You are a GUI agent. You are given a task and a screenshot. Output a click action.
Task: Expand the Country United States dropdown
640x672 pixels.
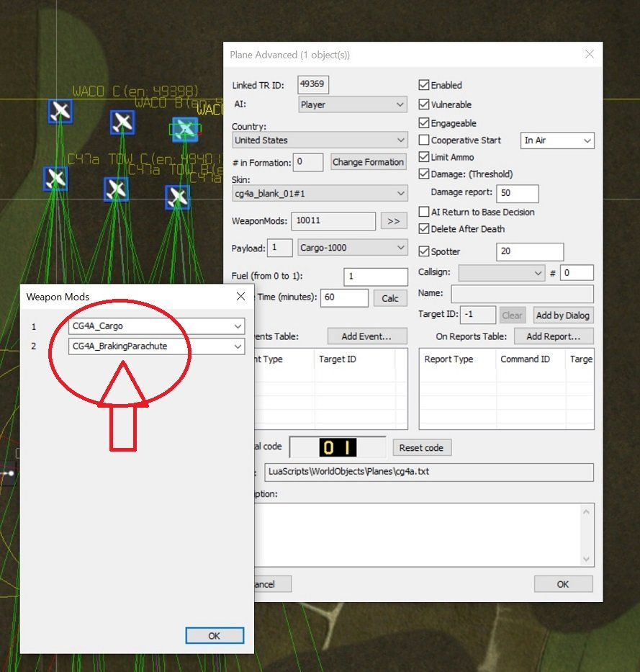pyautogui.click(x=320, y=140)
